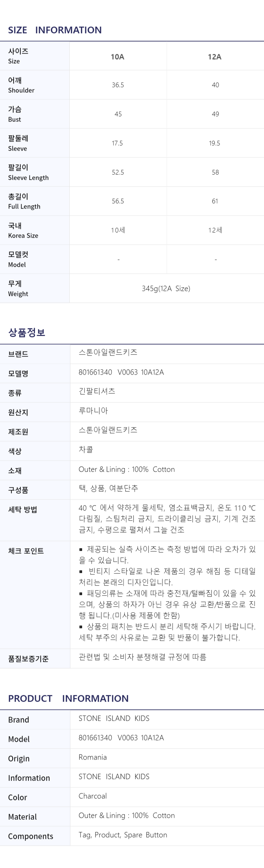Click the Origin value Romania
This screenshot has height=868, width=264.
pyautogui.click(x=93, y=757)
